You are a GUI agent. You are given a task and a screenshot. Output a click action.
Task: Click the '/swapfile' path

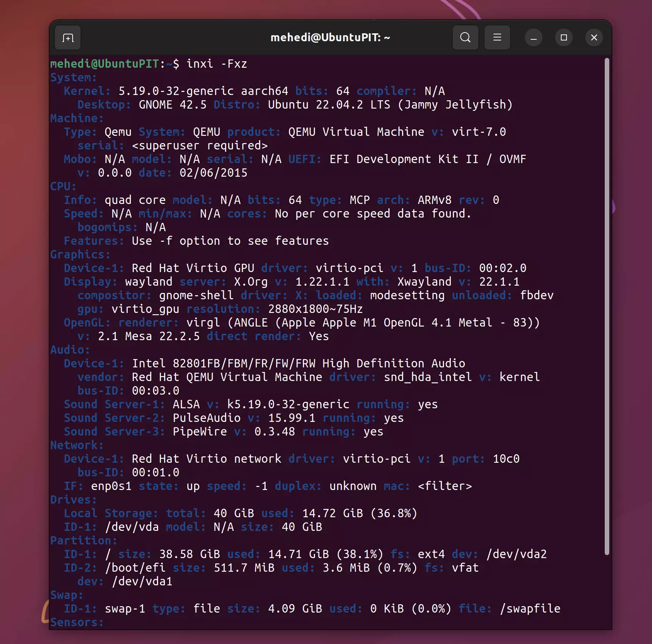(530, 608)
